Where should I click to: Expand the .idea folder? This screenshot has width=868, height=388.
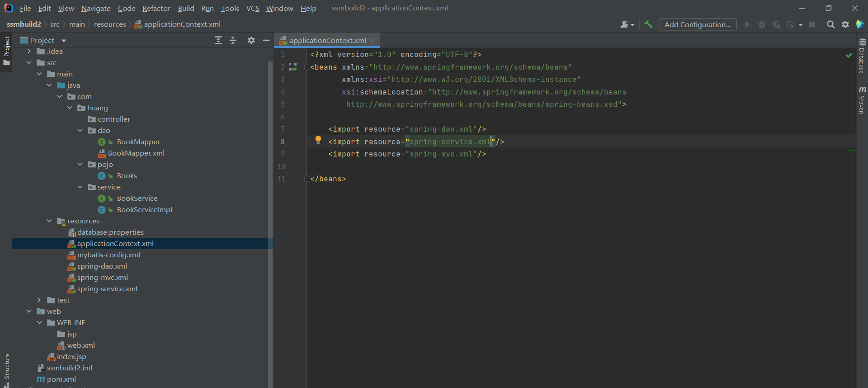coord(29,52)
